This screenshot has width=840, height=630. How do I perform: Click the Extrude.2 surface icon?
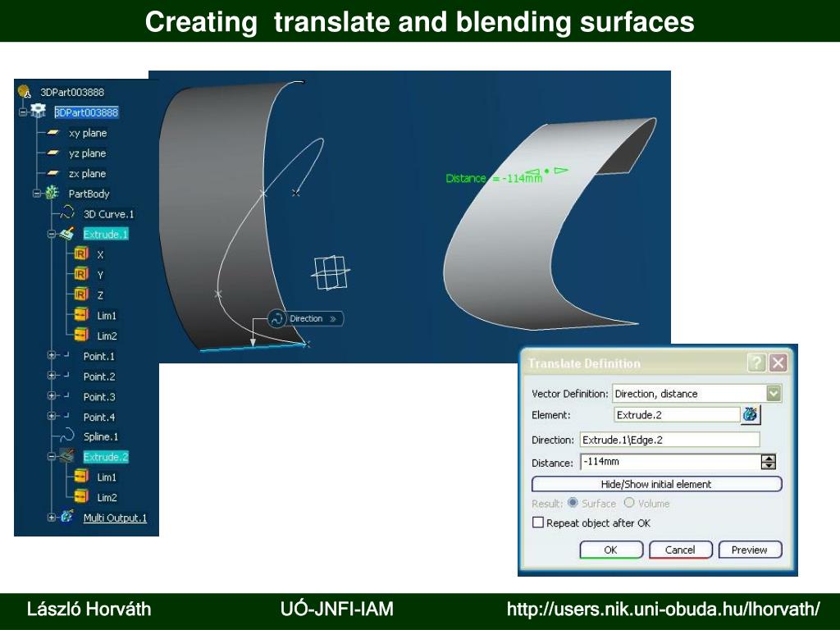click(x=67, y=456)
